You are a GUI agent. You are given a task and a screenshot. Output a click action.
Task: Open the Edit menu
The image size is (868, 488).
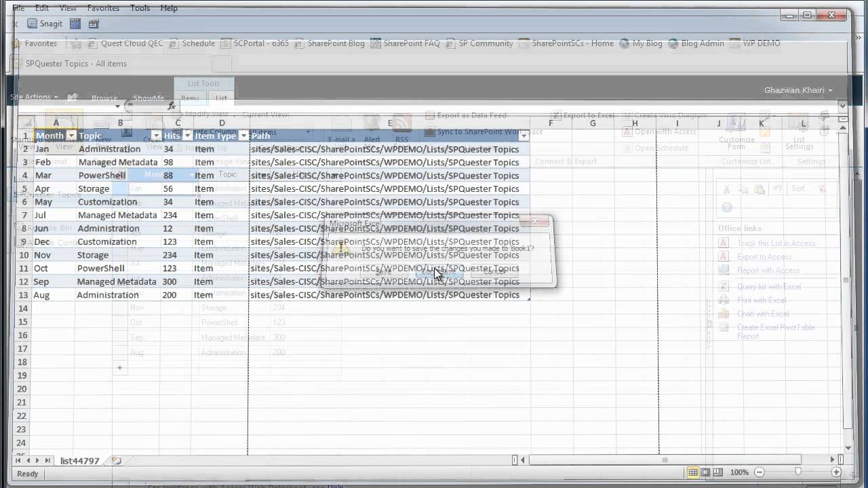point(42,8)
